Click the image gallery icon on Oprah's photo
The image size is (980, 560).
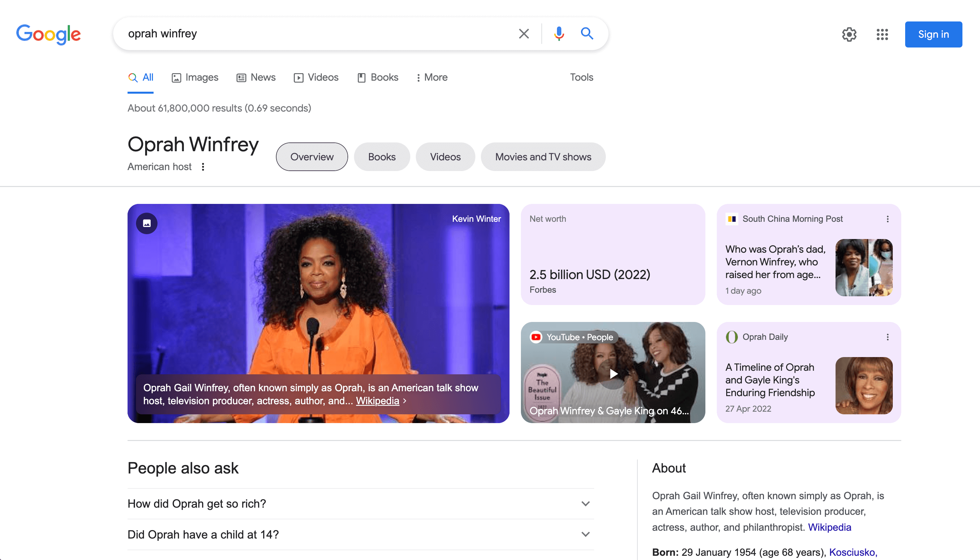click(x=147, y=223)
